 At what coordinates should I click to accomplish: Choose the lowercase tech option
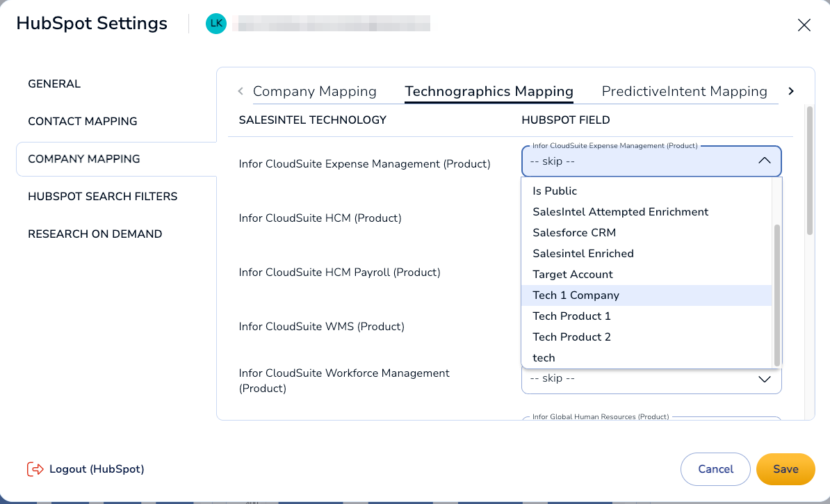[646, 358]
